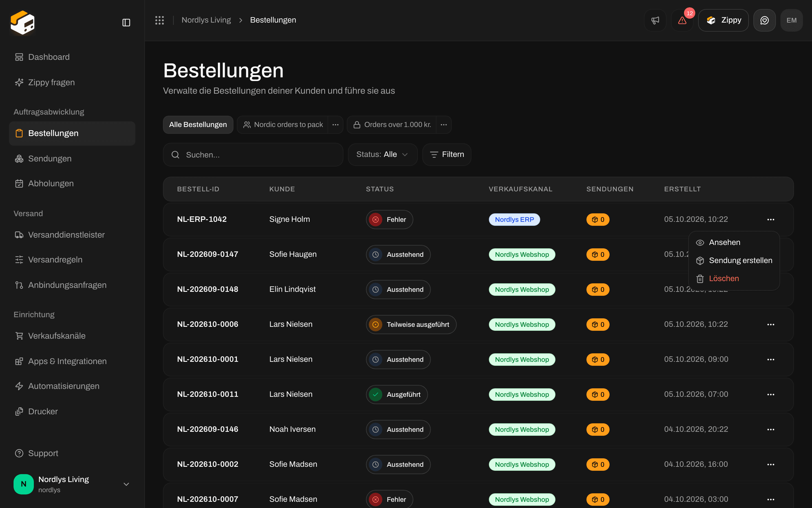
Task: Open the announcements megaphone icon
Action: tap(655, 20)
